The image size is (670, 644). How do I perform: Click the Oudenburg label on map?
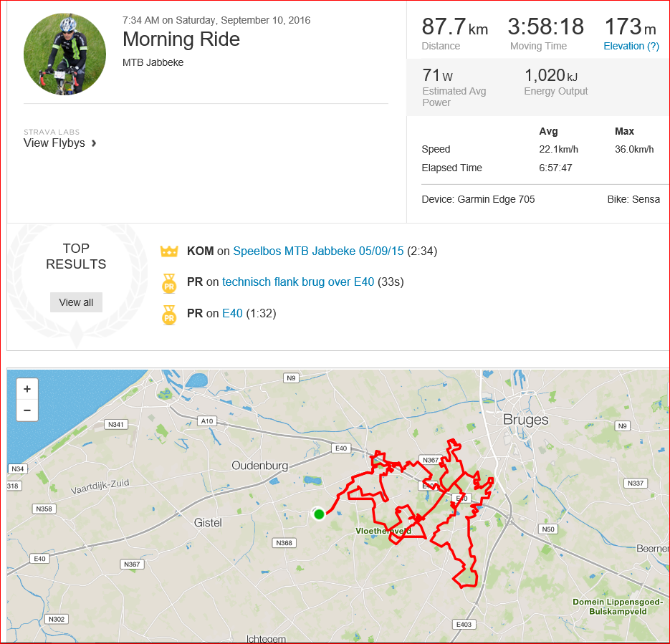[x=260, y=466]
